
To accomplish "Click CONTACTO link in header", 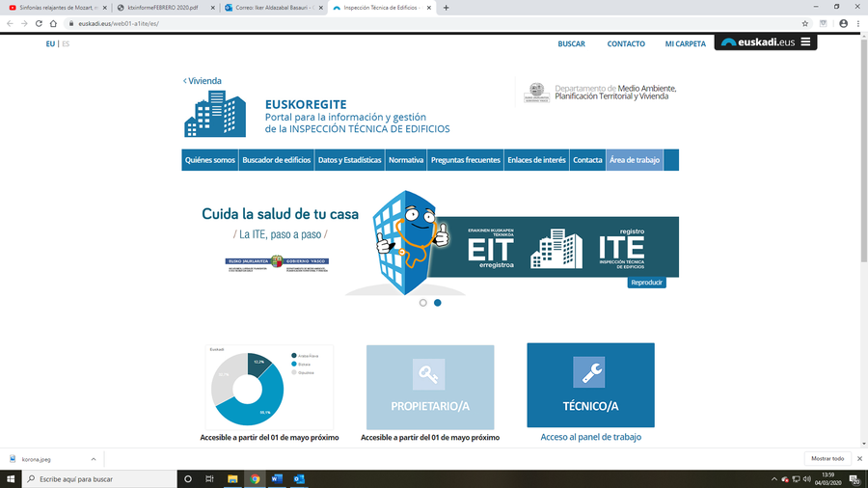I will [x=626, y=43].
